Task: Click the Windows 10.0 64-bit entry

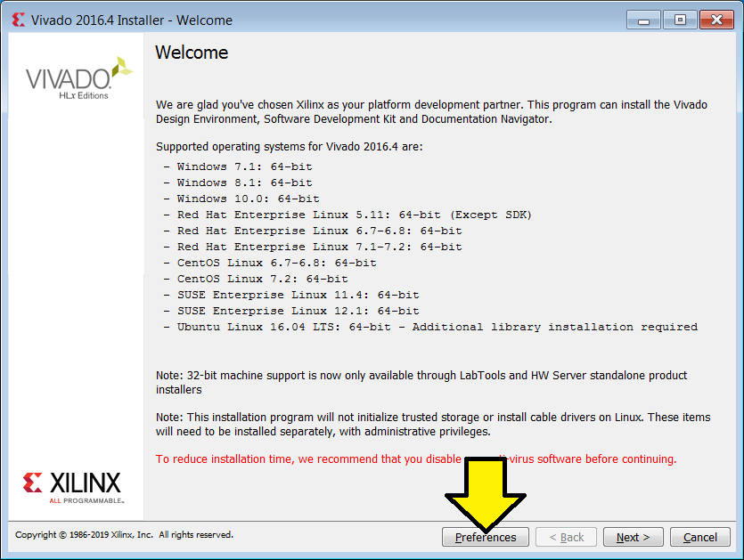Action: [x=241, y=199]
